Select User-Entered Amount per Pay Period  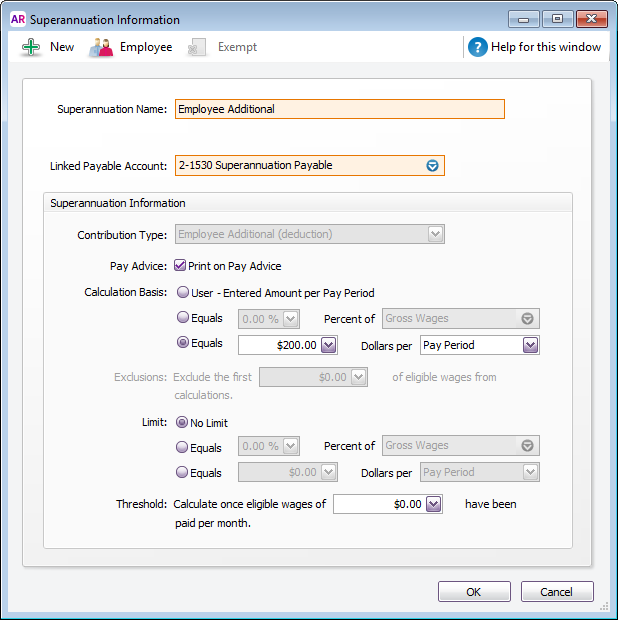[182, 293]
